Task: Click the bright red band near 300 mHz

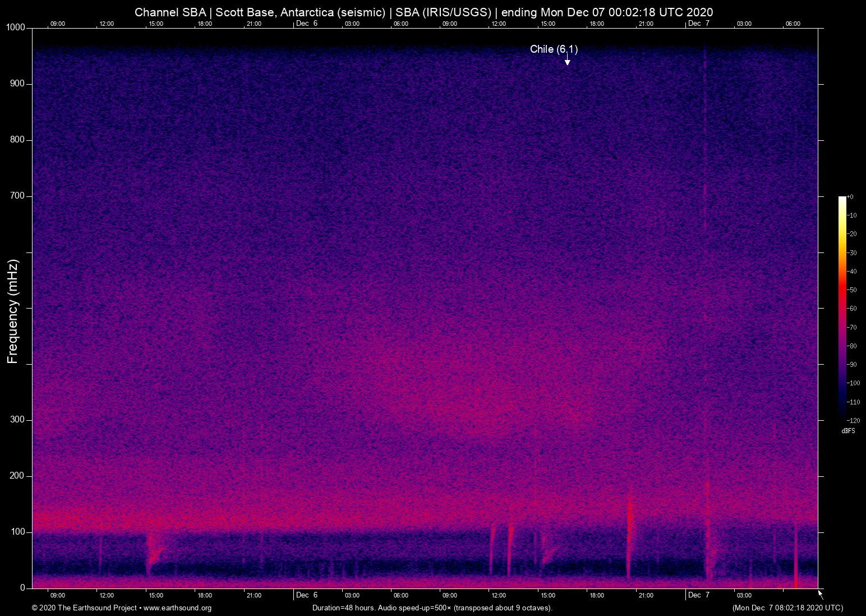Action: (x=505, y=410)
